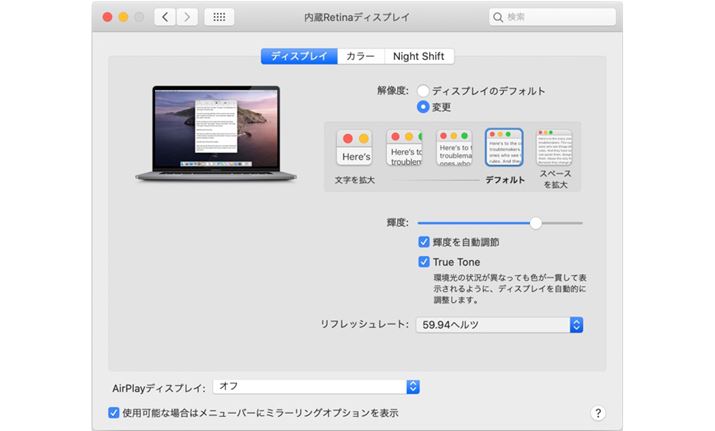The width and height of the screenshot is (715, 431).
Task: Click the True Tone description text
Action: [510, 289]
